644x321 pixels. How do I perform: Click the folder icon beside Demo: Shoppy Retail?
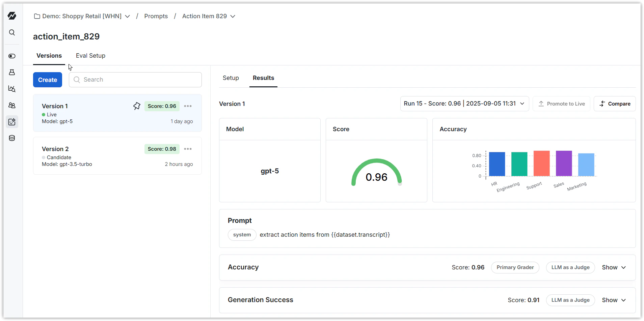37,16
